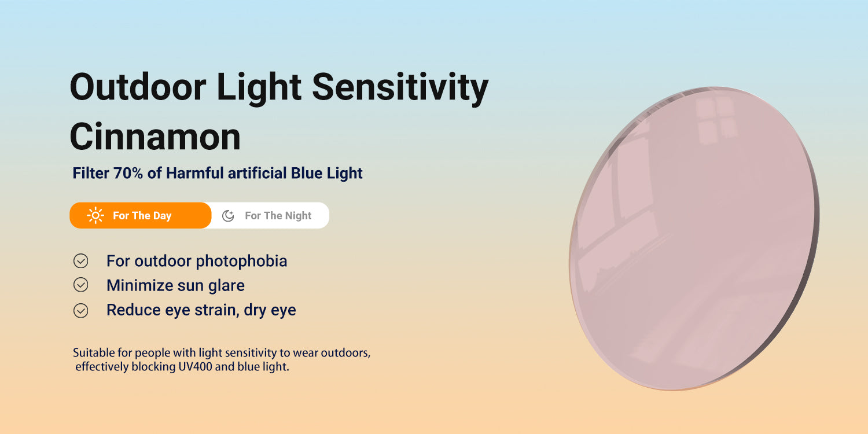
Task: Switch to the For The Day option
Action: pos(141,216)
